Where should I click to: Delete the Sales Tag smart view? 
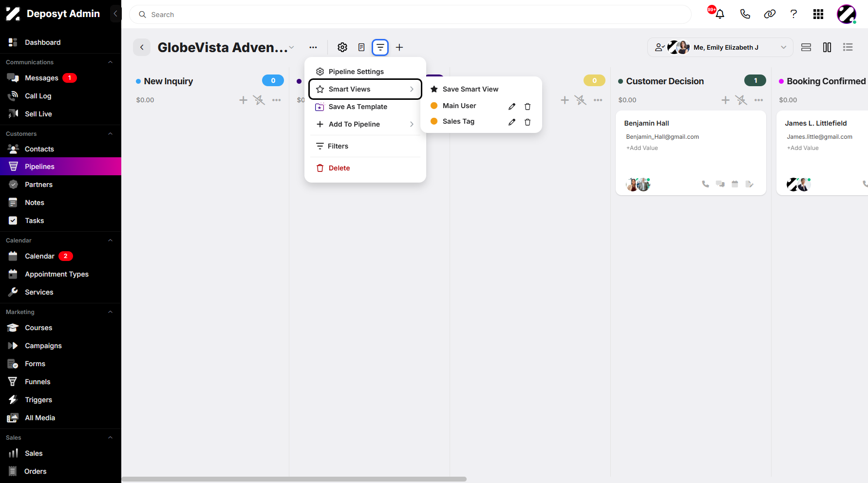[528, 122]
